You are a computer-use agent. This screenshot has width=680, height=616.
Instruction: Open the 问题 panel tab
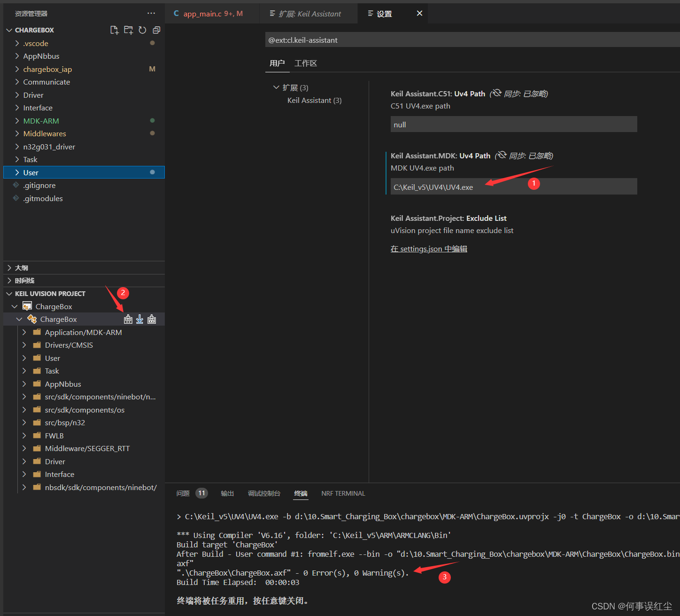click(x=183, y=493)
